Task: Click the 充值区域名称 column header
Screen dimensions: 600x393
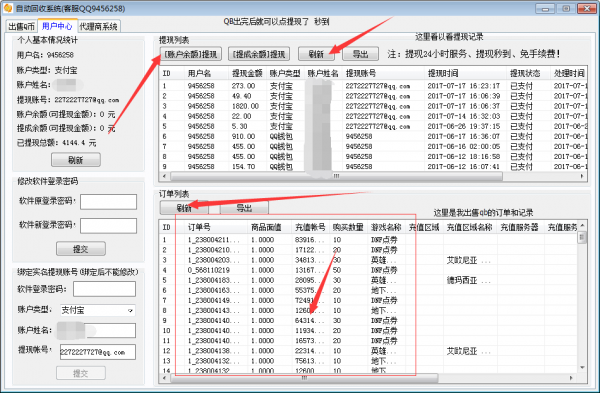Action: [x=470, y=227]
